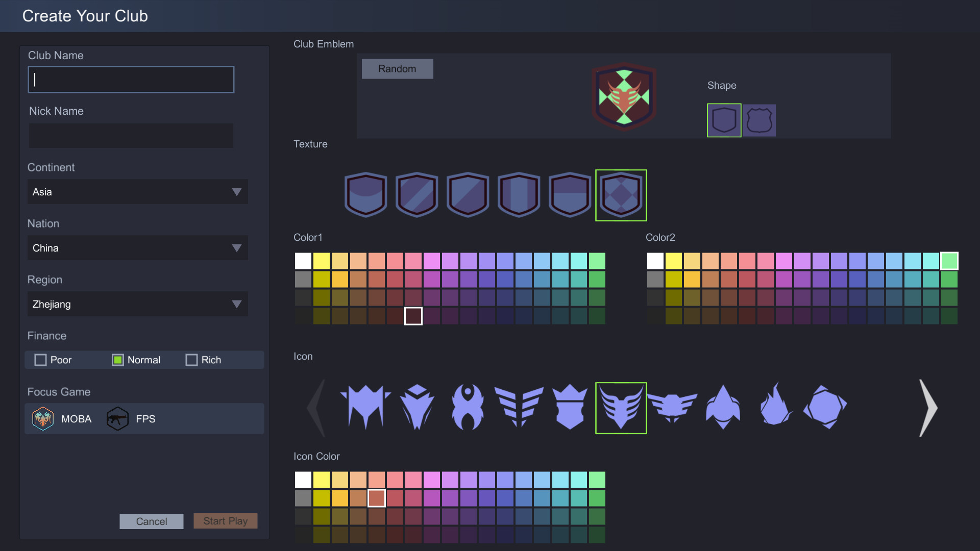Expand the Nation dropdown showing China
Viewport: 980px width, 551px height.
(x=137, y=248)
